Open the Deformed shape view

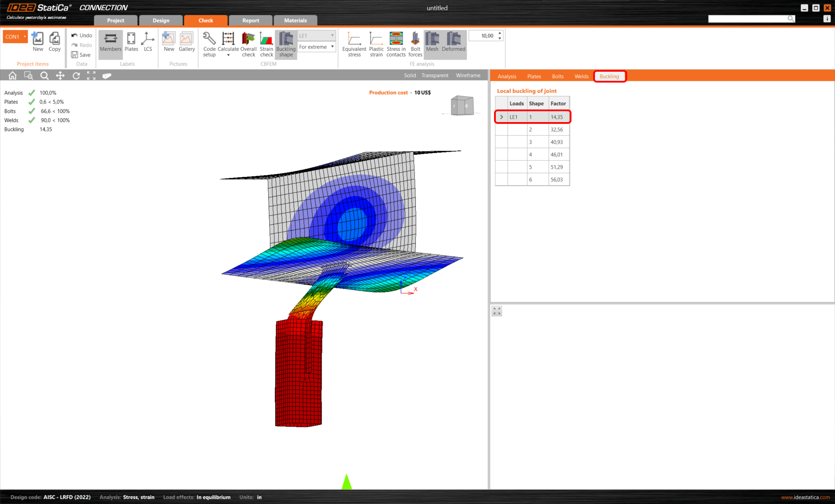[x=454, y=43]
